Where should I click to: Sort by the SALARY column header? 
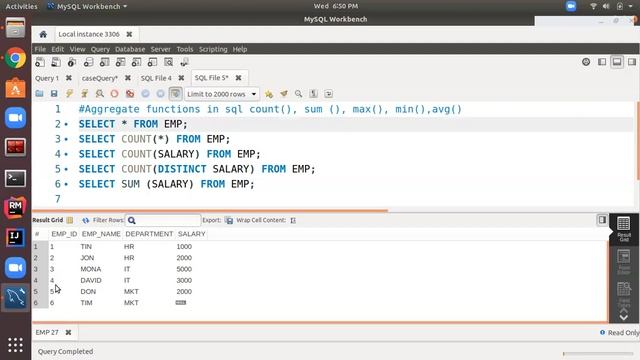[x=191, y=234]
